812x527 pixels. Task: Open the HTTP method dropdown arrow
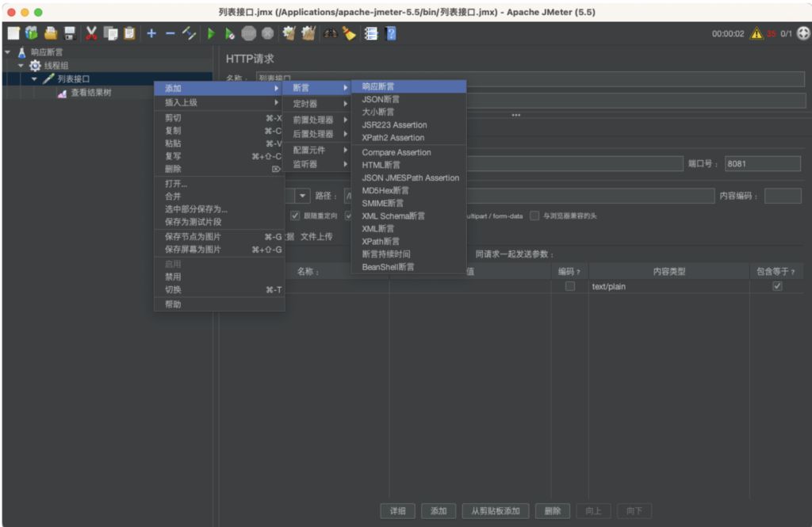(x=302, y=196)
